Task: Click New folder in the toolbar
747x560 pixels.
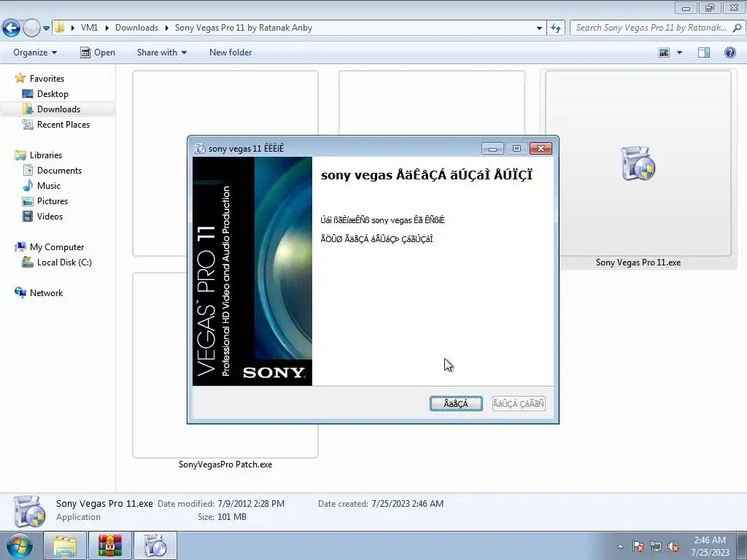Action: point(231,52)
